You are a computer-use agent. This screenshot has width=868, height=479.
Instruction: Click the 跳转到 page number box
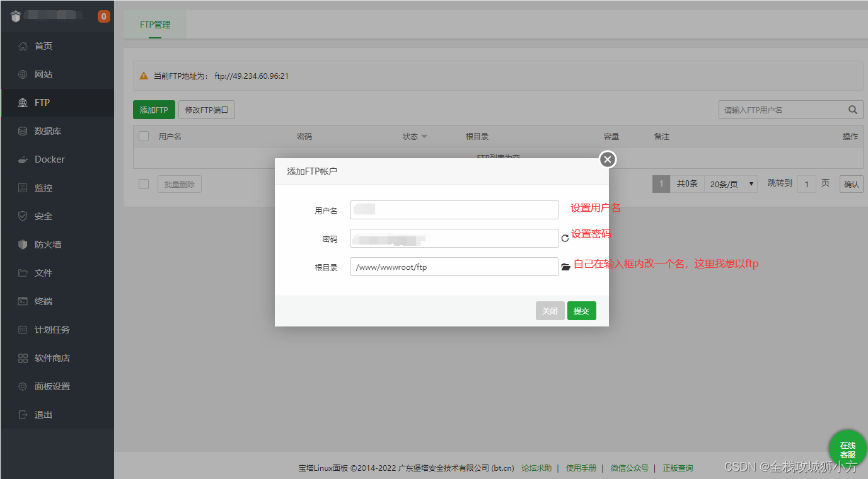coord(807,184)
